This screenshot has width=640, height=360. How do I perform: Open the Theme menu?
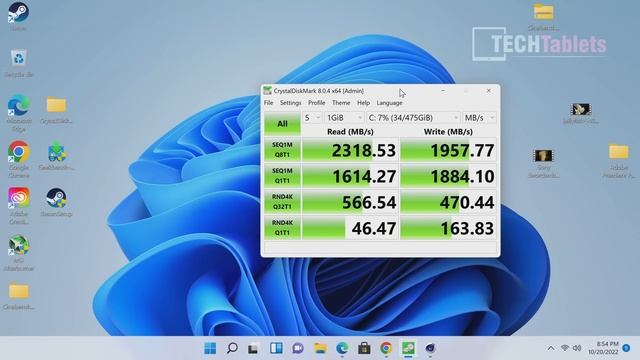coord(341,103)
